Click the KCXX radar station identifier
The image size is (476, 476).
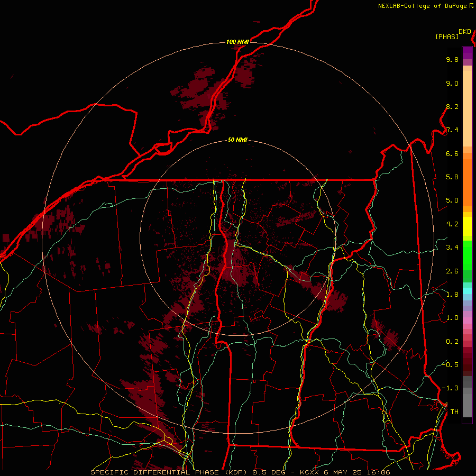click(309, 472)
